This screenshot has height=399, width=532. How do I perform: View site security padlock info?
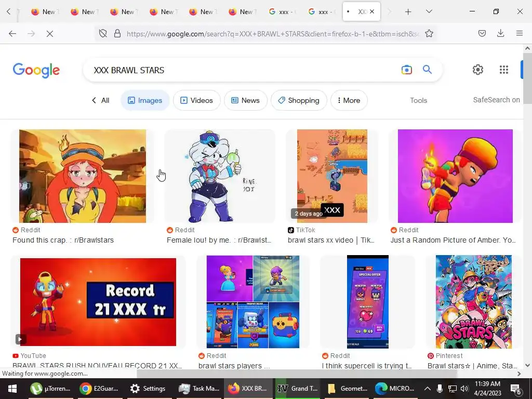(117, 34)
